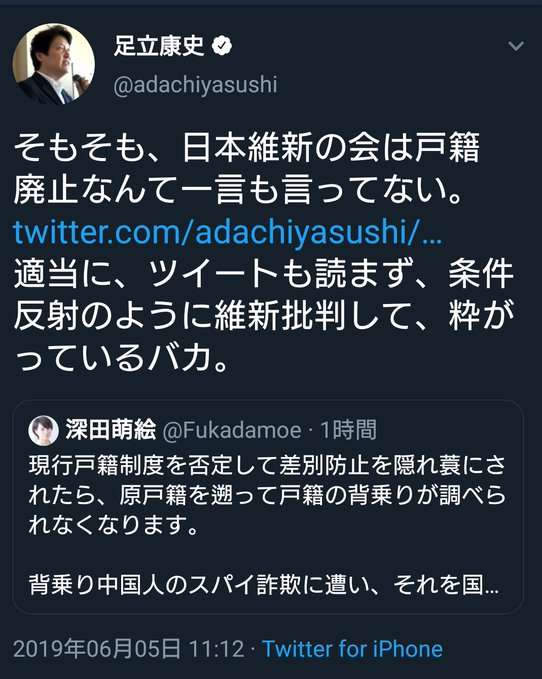This screenshot has width=542, height=679.
Task: Click the Twitter for iPhone source link
Action: 353,649
